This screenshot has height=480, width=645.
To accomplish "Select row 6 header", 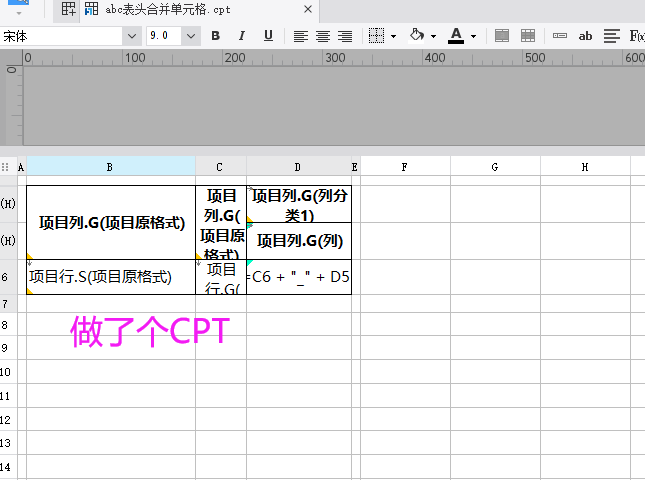I will (8, 277).
